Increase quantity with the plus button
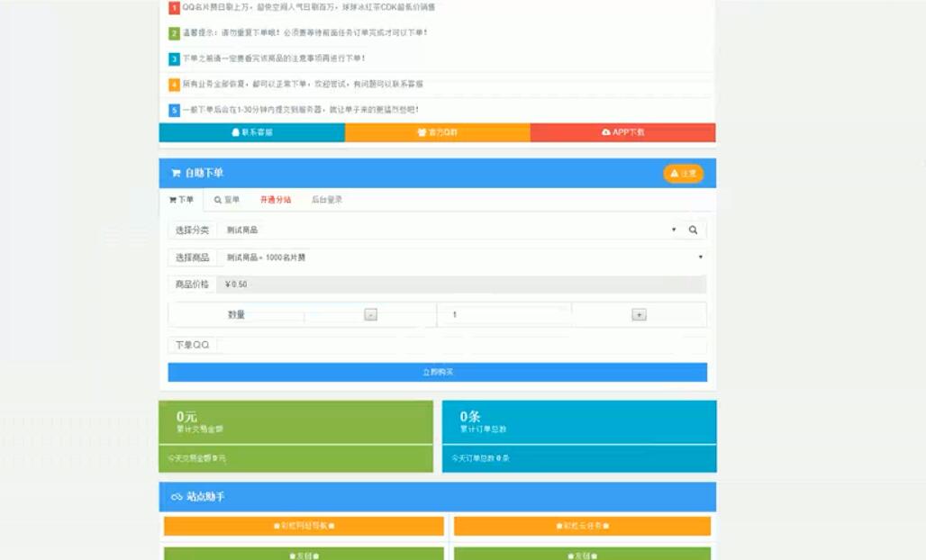926x560 pixels. pos(639,314)
